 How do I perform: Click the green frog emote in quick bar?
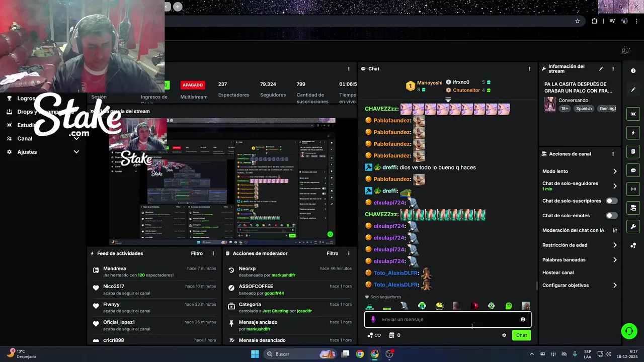[x=509, y=306]
